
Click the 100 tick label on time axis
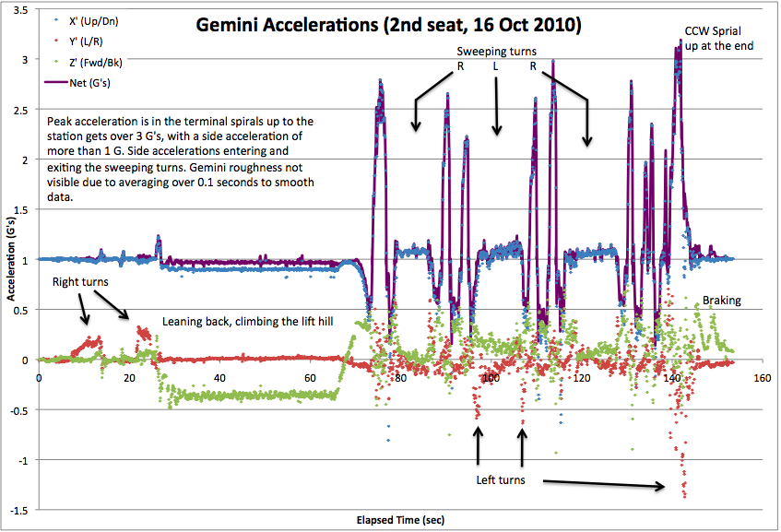click(491, 378)
